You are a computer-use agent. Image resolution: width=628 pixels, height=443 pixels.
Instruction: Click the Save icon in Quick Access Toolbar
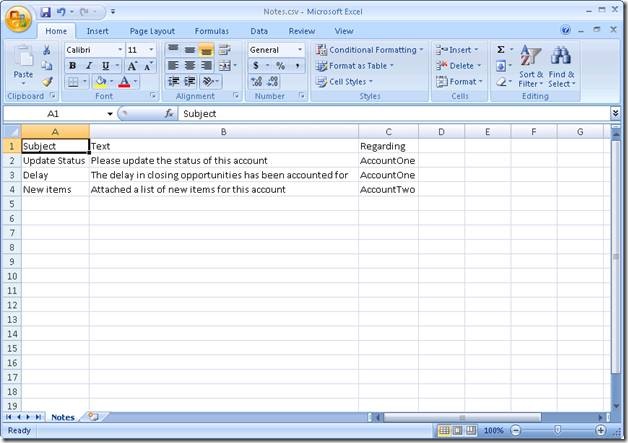(46, 12)
